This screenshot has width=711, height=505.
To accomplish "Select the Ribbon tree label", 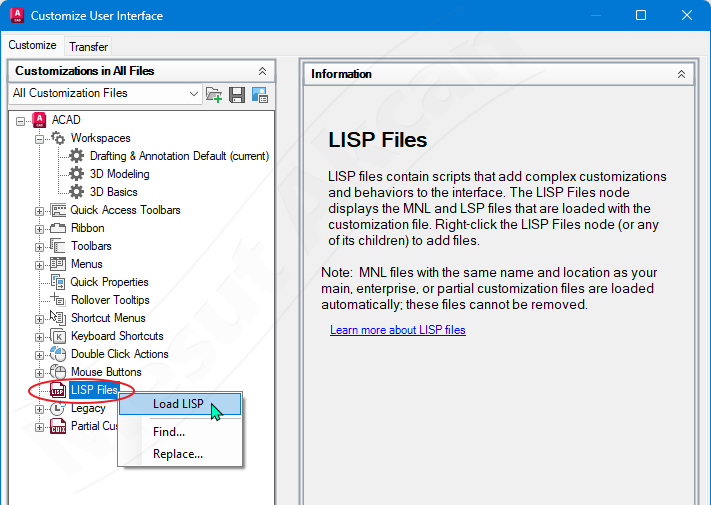I will (x=88, y=228).
